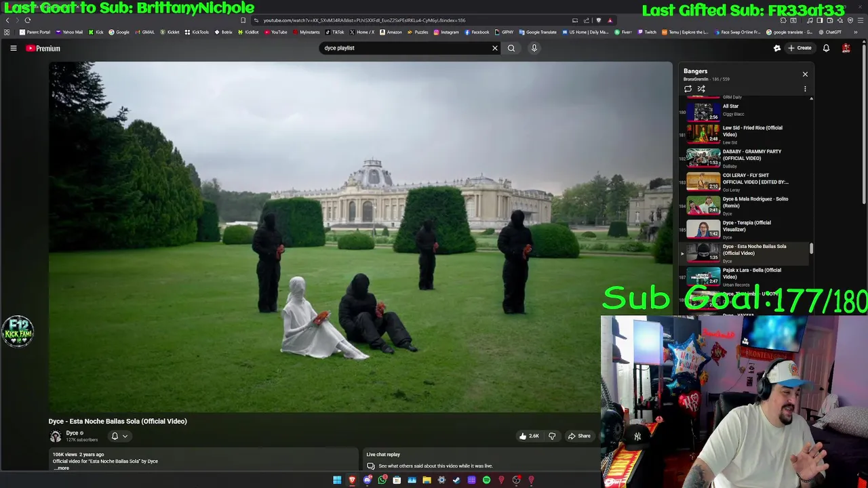868x488 pixels.
Task: Open the YouTube hamburger guide menu
Action: click(13, 48)
